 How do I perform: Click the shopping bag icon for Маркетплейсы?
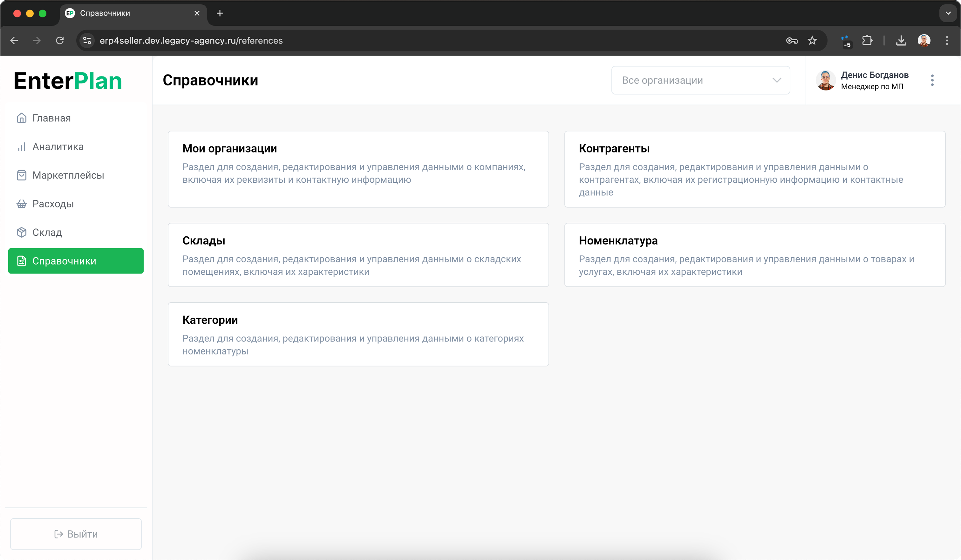click(21, 175)
